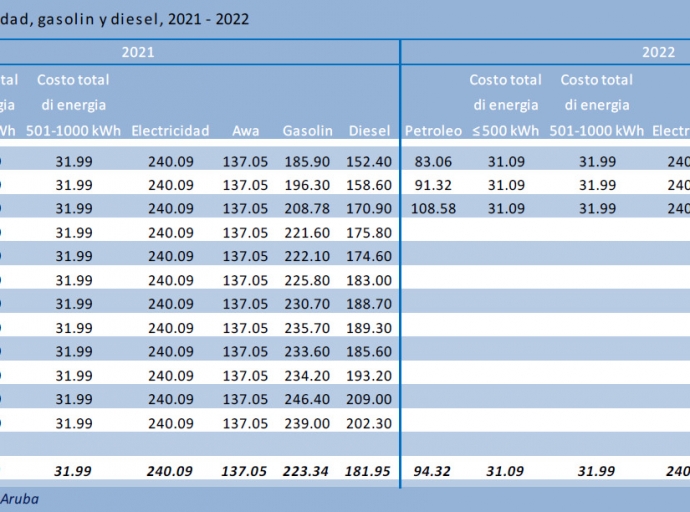Viewport: 690px width, 512px height.
Task: Click diesel value 209.00
Action: pos(369,399)
